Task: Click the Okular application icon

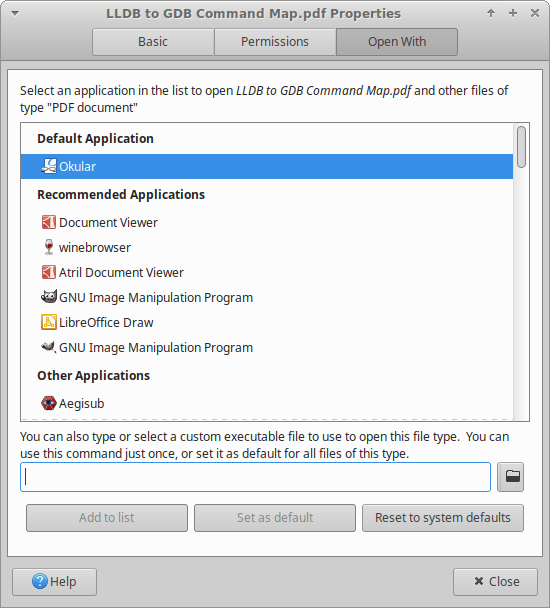Action: coord(49,166)
